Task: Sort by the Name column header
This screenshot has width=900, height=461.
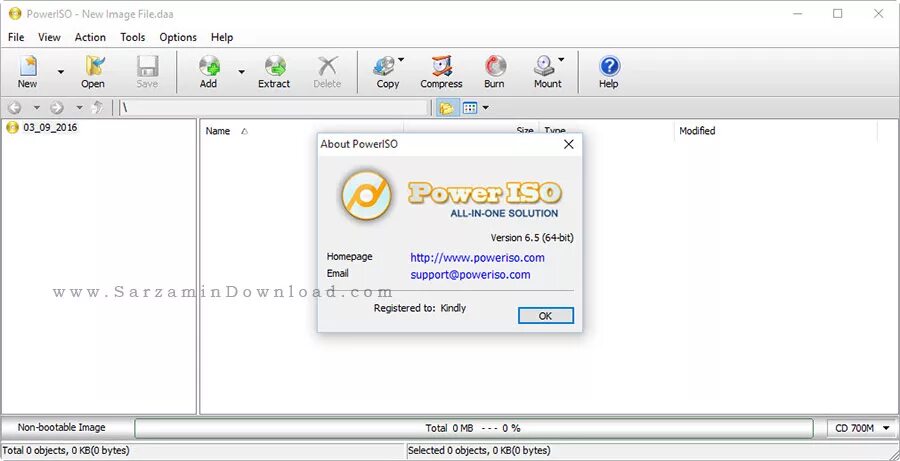Action: click(218, 131)
